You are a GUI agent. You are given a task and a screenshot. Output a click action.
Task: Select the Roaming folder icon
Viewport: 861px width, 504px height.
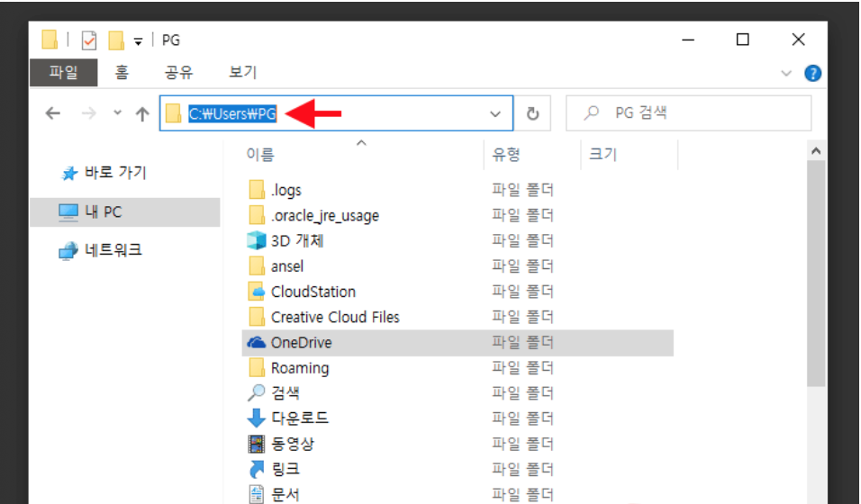tap(257, 368)
